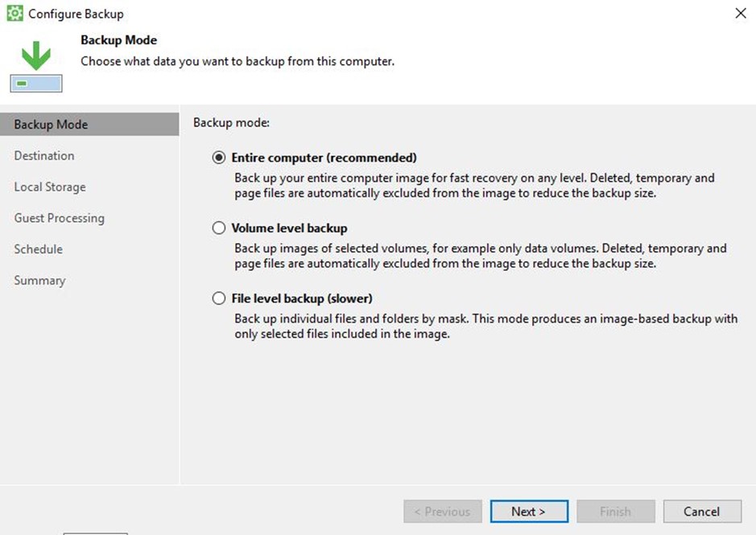Click the Next button

click(529, 512)
